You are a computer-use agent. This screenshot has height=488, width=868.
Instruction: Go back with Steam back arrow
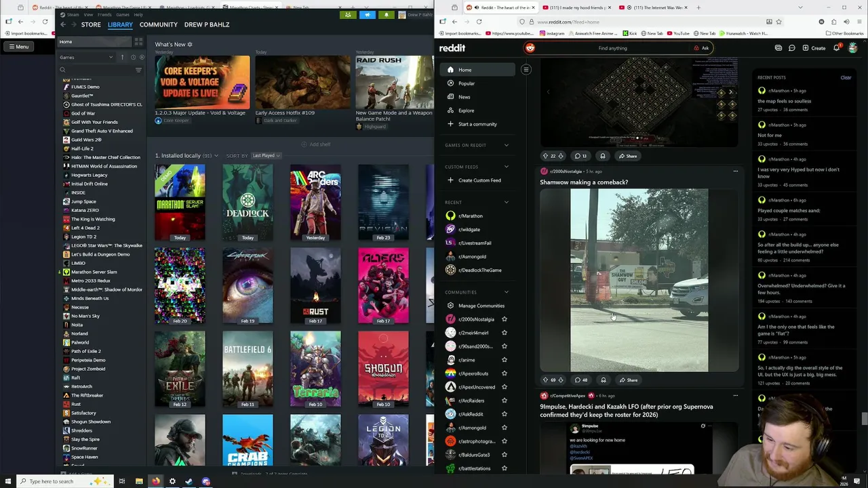point(63,24)
